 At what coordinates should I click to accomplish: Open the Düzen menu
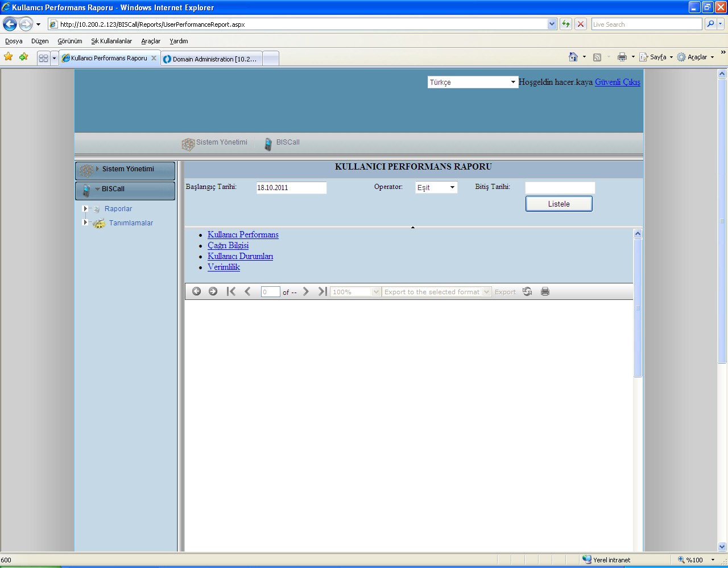click(x=40, y=41)
